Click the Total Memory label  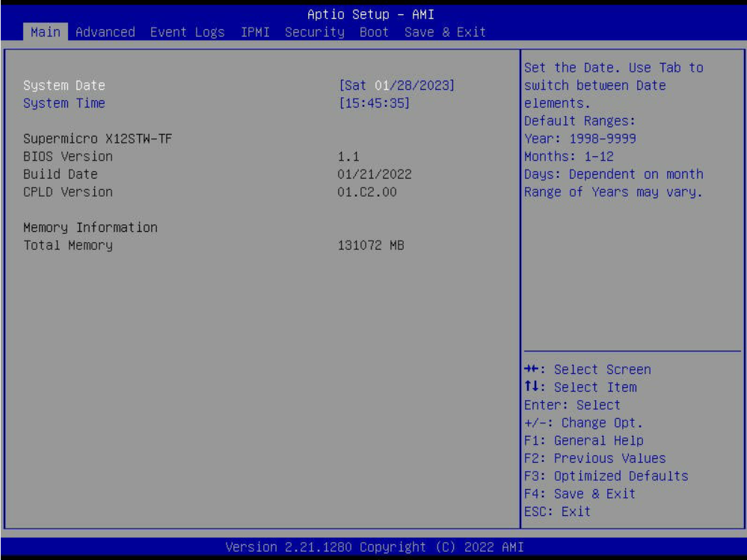coord(68,245)
